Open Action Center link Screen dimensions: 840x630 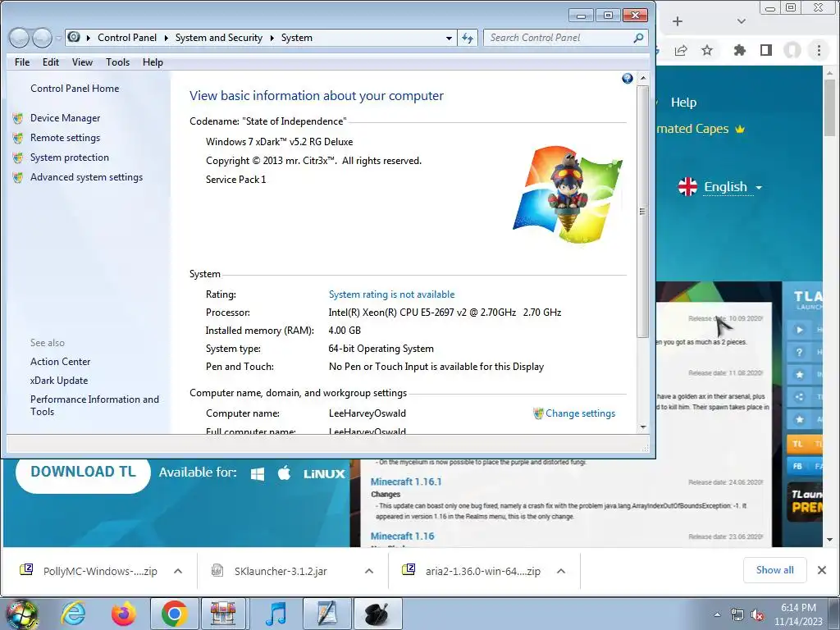(60, 362)
